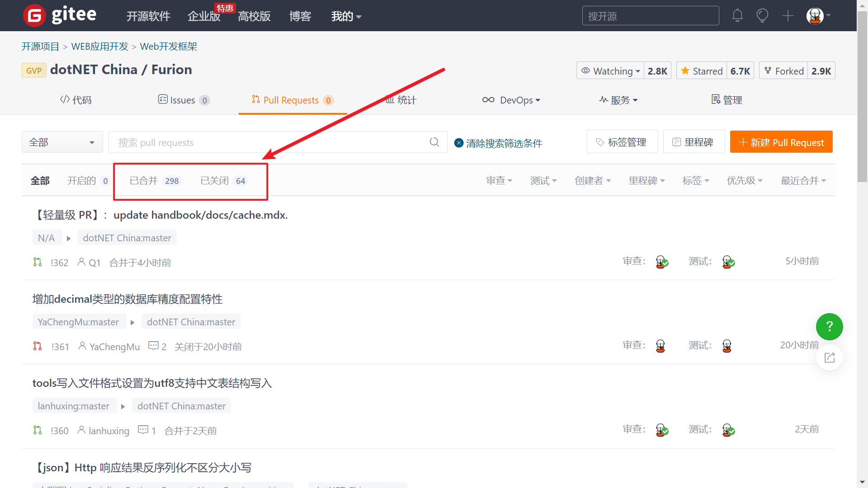The image size is (868, 488).
Task: Click the 企业版 nav link
Action: point(204,16)
